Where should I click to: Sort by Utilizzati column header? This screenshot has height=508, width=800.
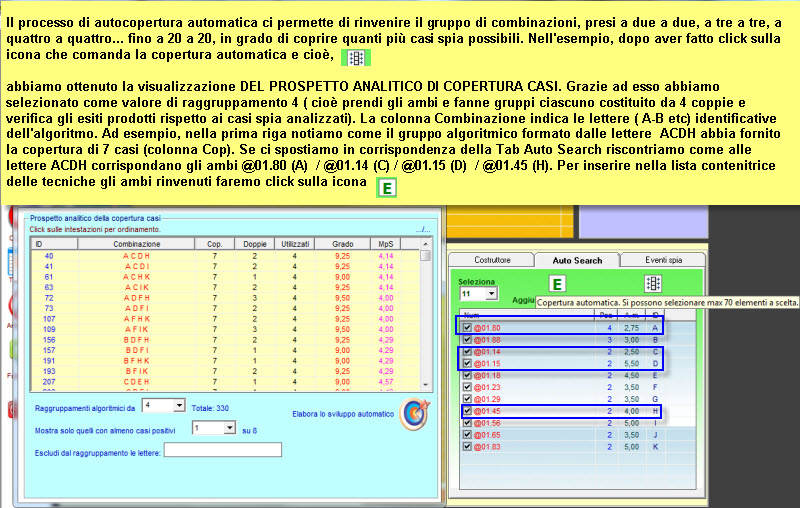point(295,244)
